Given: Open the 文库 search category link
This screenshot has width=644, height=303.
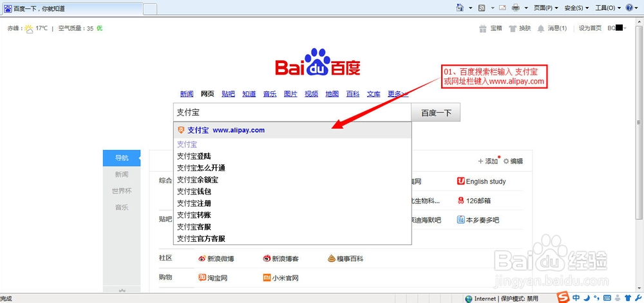Looking at the screenshot, I should coord(374,94).
